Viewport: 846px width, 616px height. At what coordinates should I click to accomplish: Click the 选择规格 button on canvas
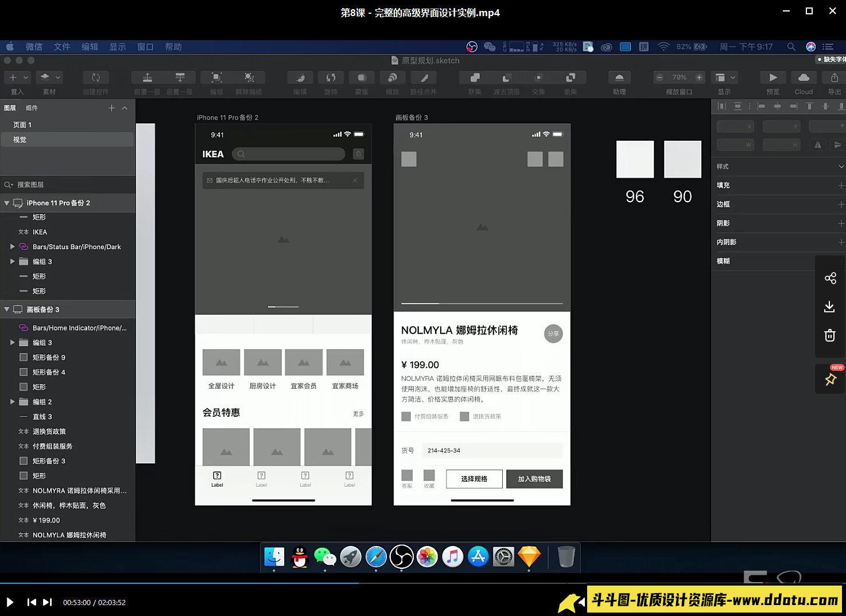(x=474, y=479)
